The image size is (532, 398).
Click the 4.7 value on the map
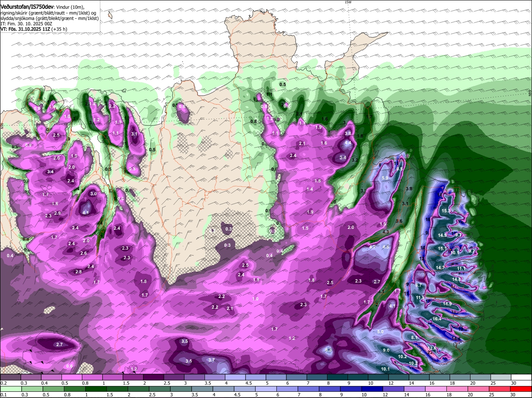coord(373,247)
